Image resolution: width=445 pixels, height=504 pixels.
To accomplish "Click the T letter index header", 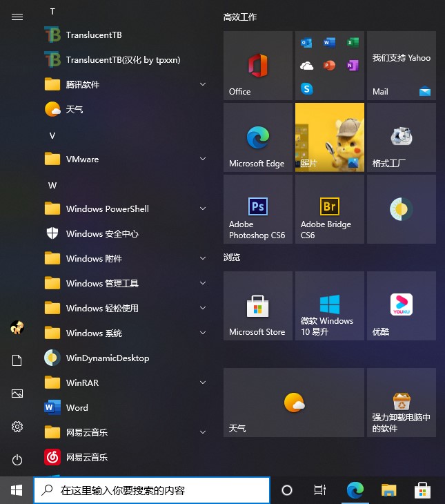I will (52, 12).
